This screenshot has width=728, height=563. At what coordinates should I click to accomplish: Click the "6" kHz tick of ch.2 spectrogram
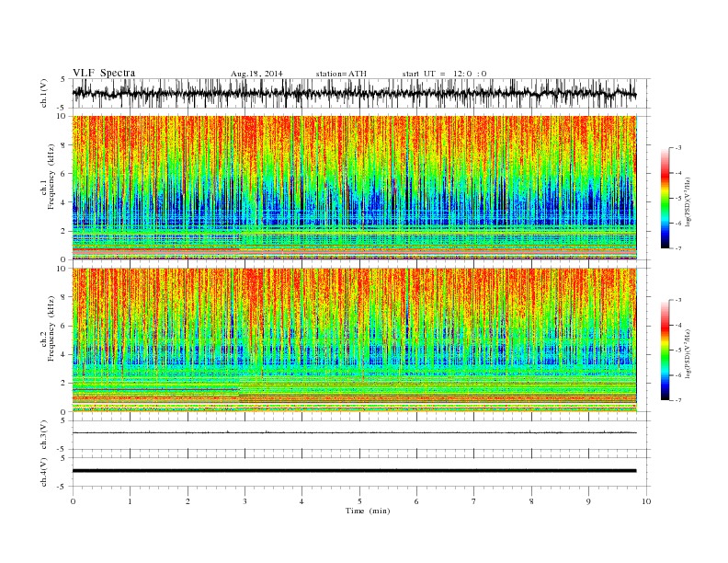[x=64, y=326]
